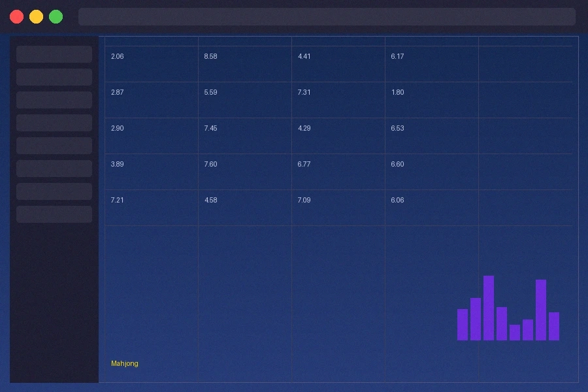Select the second sidebar item from top
Viewport: 588px width, 392px height.
tap(54, 77)
